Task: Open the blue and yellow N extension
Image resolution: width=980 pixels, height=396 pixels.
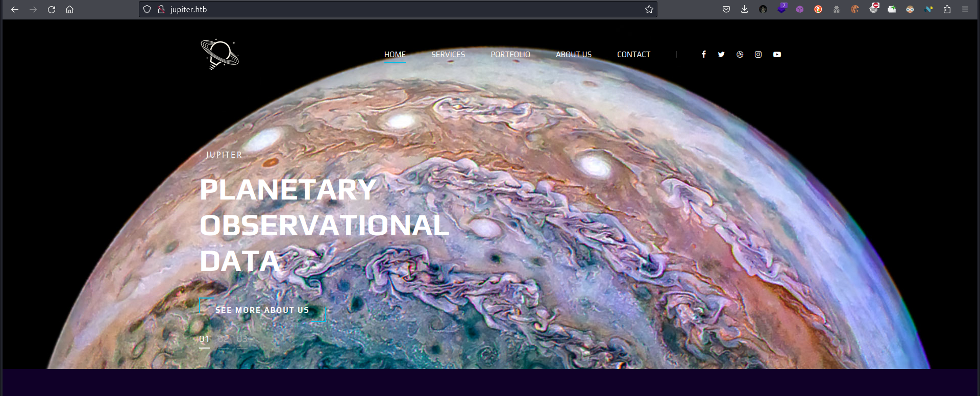Action: click(x=928, y=9)
